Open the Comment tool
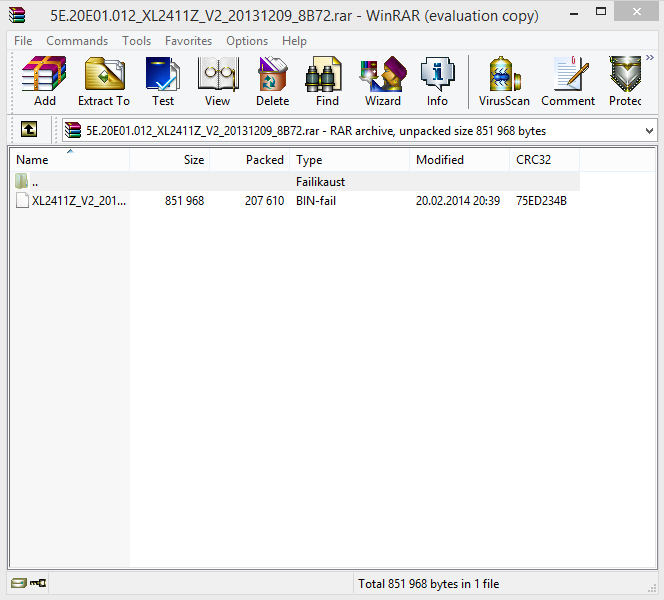664x600 pixels. [568, 81]
